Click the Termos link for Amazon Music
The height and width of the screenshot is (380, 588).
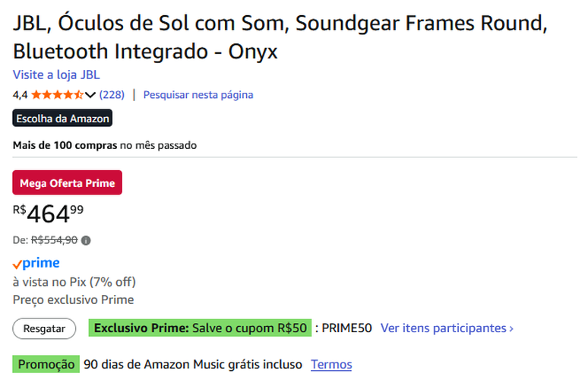click(331, 364)
